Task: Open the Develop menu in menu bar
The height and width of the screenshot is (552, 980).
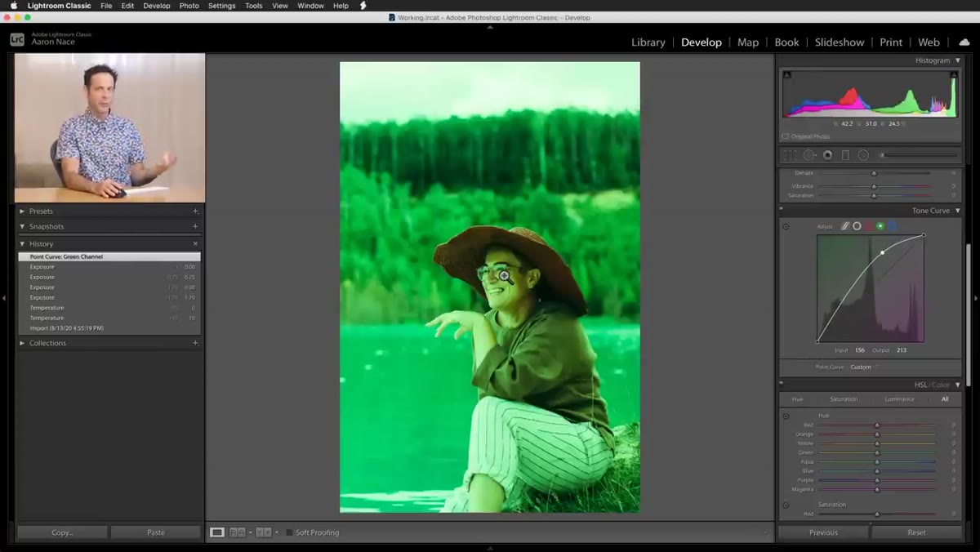Action: tap(157, 6)
